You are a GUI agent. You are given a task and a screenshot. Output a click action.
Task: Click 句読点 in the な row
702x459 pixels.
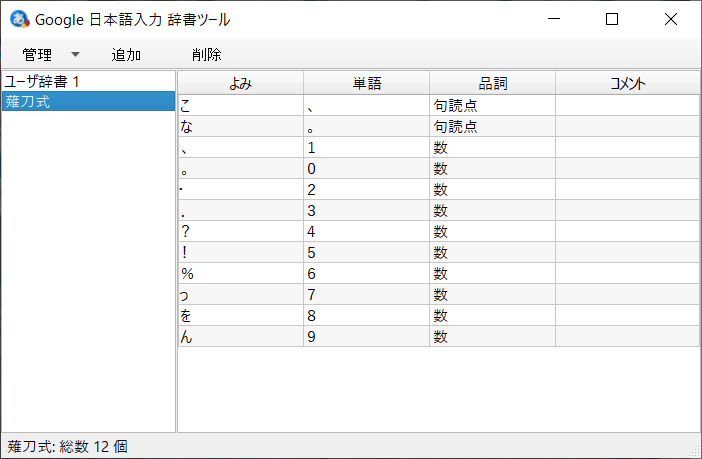[x=492, y=126]
